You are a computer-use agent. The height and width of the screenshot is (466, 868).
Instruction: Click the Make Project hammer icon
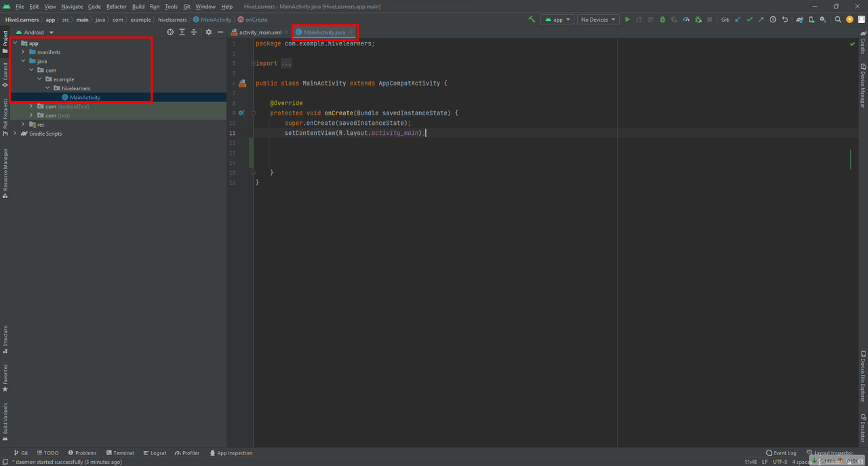pos(532,20)
